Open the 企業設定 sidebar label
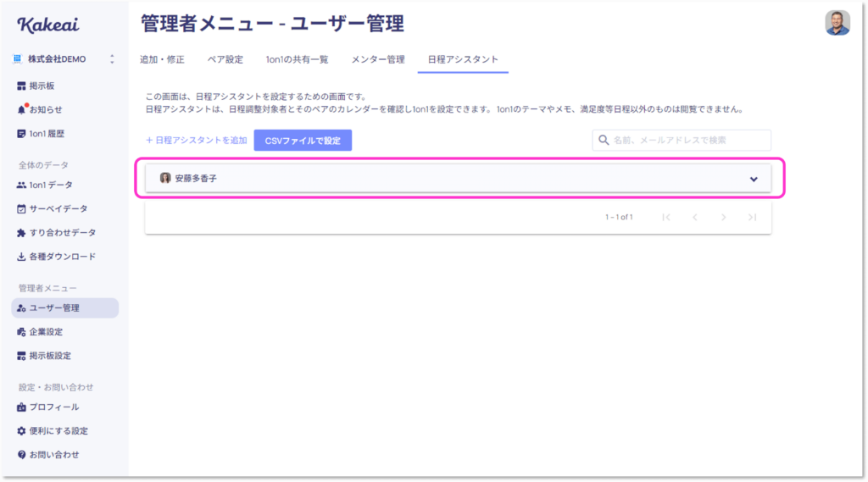868x482 pixels. click(x=46, y=331)
